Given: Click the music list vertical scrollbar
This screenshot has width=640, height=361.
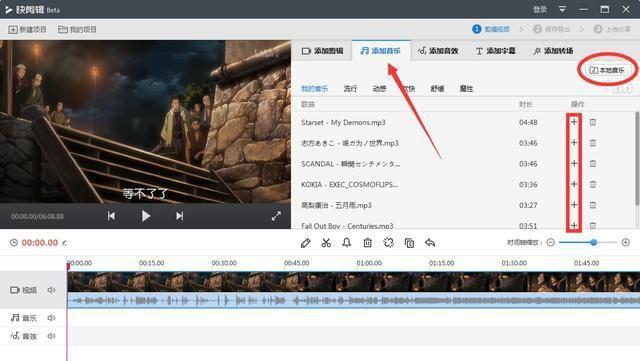Looking at the screenshot, I should (x=637, y=158).
